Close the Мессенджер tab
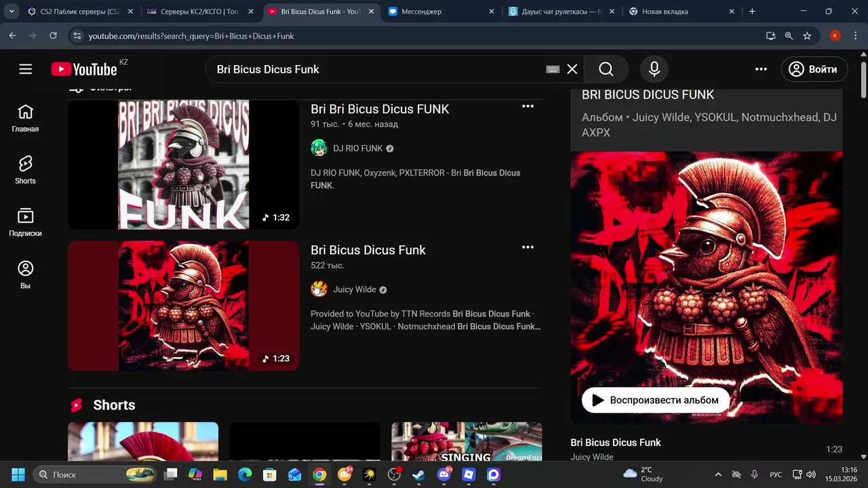Screen dimensions: 868x488 pyautogui.click(x=492, y=12)
